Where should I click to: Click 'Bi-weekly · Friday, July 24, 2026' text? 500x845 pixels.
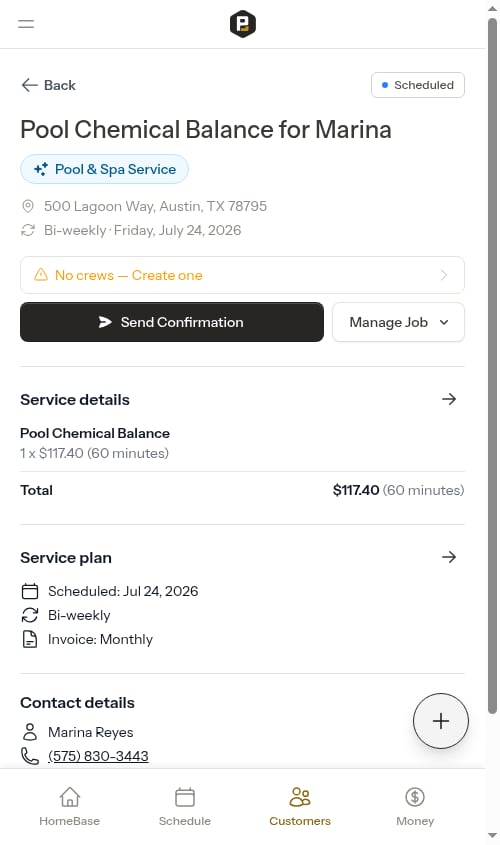(x=142, y=230)
